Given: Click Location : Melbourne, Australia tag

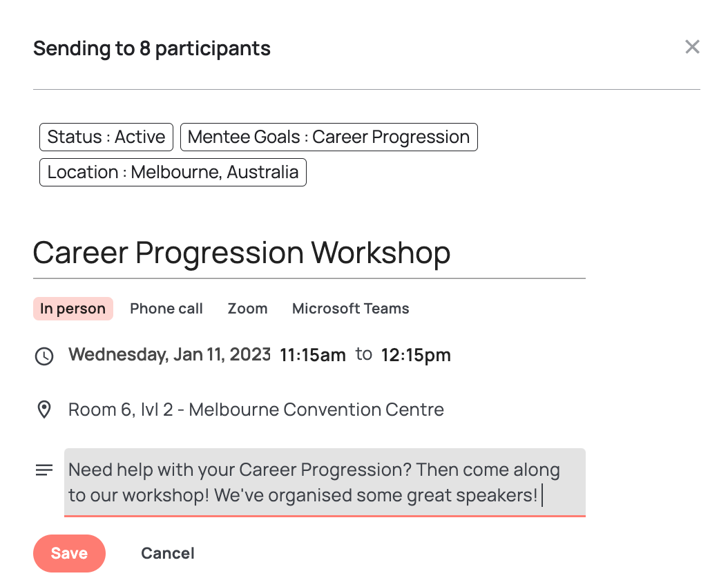Looking at the screenshot, I should [x=173, y=172].
